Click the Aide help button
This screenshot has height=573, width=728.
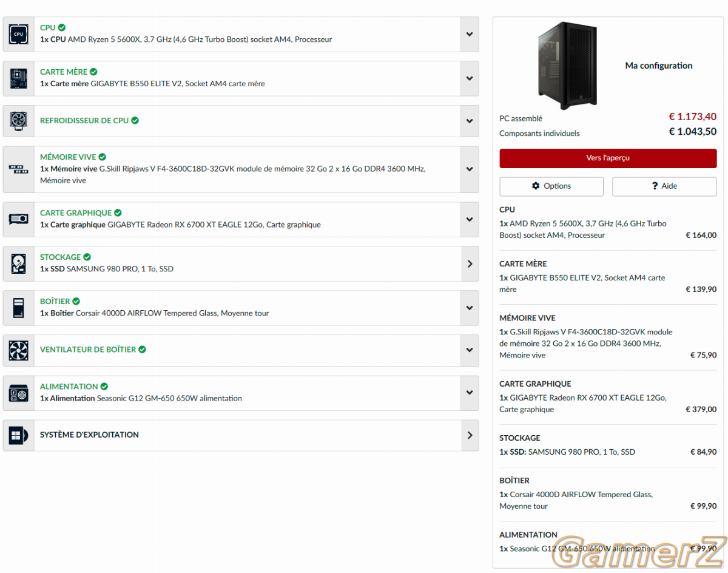(x=664, y=186)
